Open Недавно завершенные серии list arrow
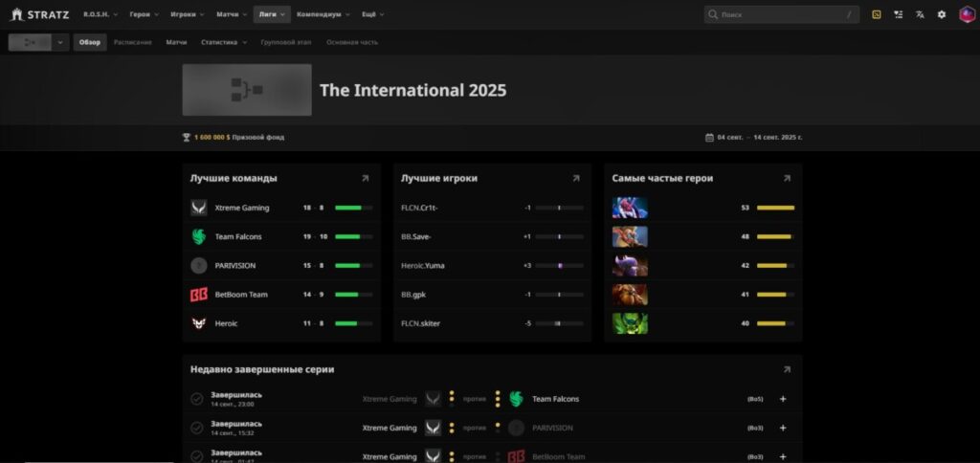The image size is (980, 463). (787, 370)
